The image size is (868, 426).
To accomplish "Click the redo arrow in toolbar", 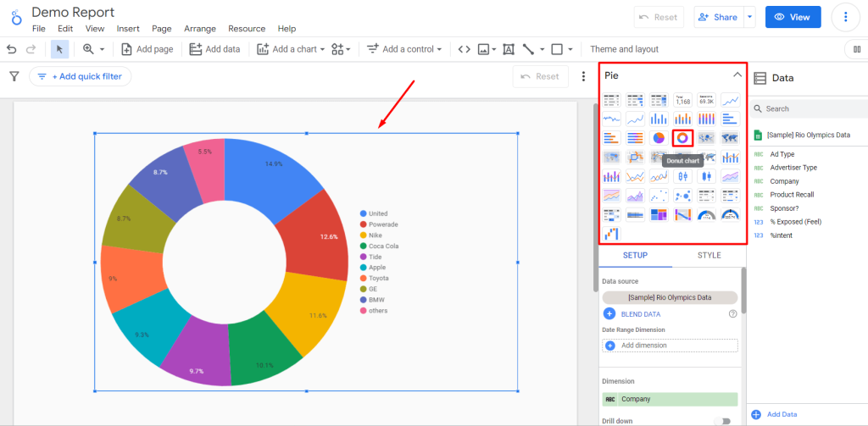I will [x=31, y=49].
